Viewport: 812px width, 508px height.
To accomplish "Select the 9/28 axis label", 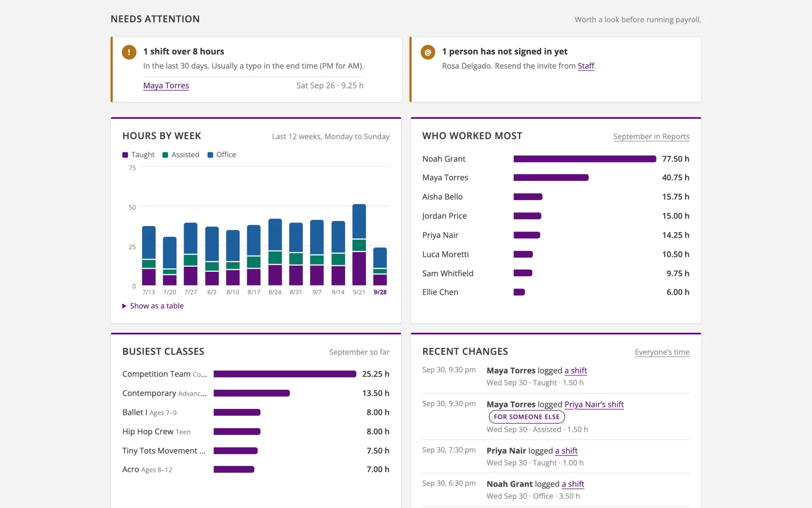I will tap(380, 292).
